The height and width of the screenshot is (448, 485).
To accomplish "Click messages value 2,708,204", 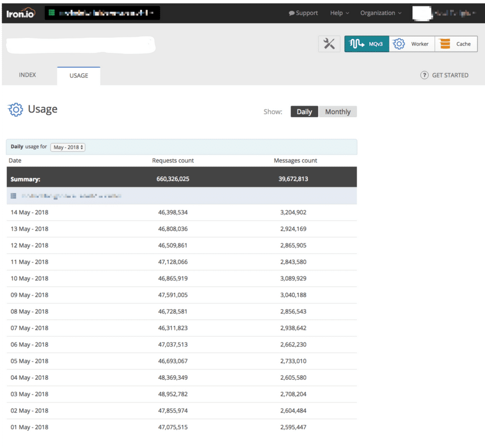I will 293,394.
